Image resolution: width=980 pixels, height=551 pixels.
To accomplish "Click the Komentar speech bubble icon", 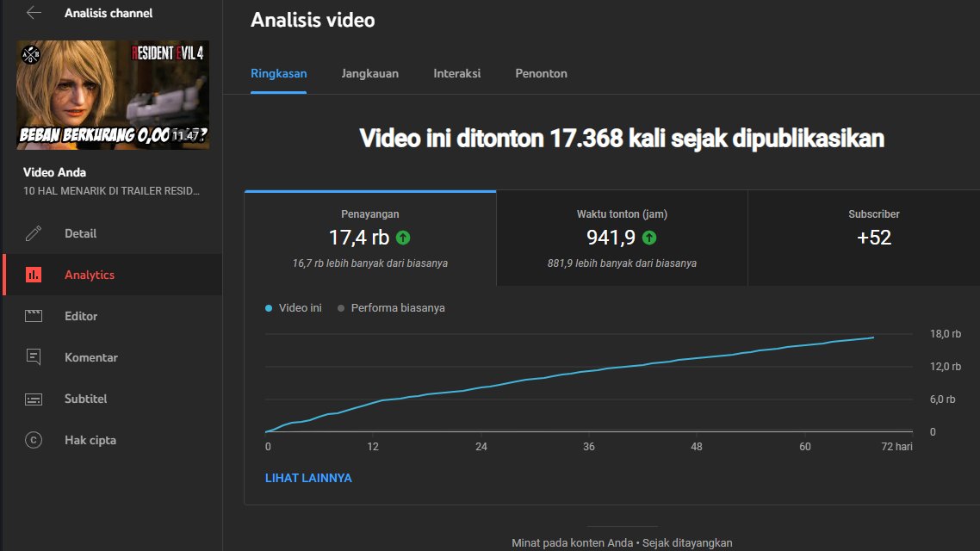I will coord(33,356).
